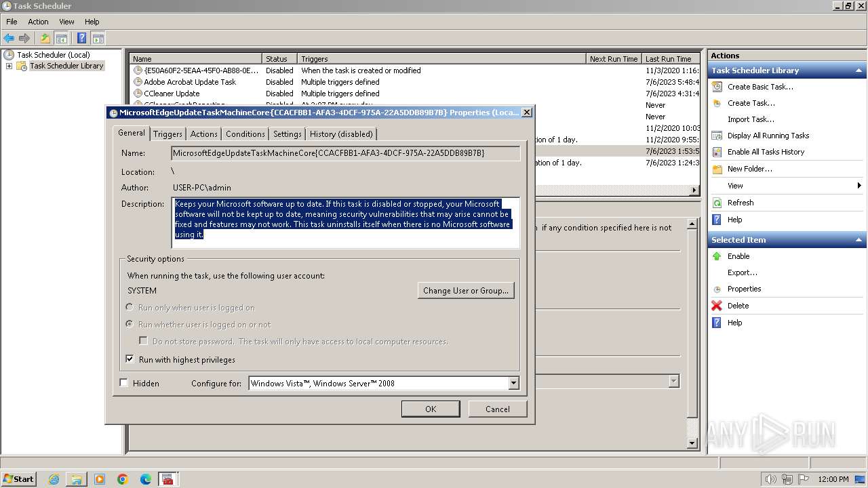Click the details pane scrollbar down arrow

point(692,443)
